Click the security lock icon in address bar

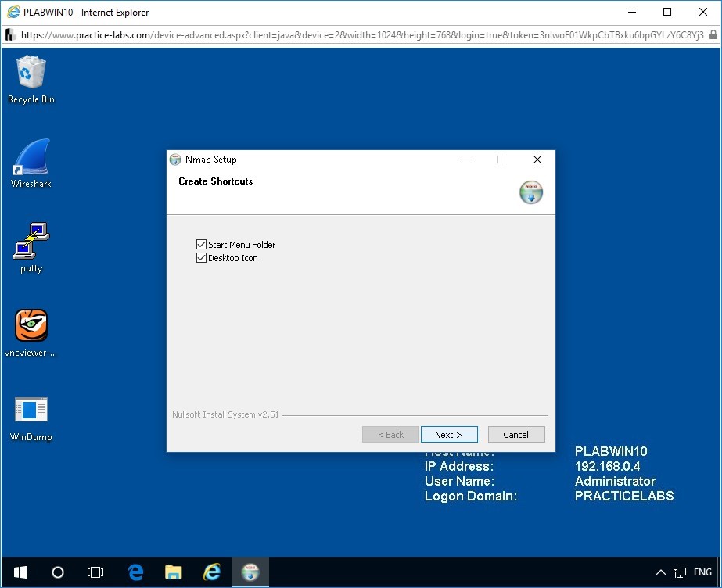[x=713, y=35]
